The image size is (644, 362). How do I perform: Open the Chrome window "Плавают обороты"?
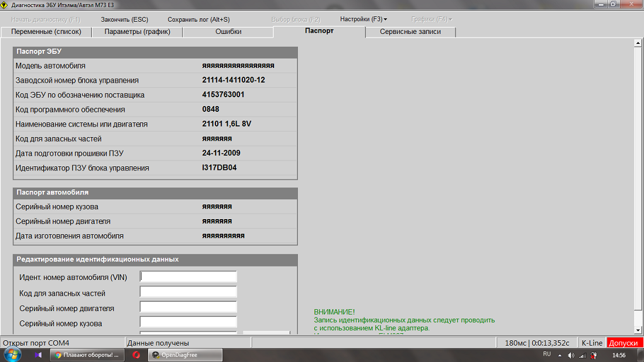click(x=86, y=355)
